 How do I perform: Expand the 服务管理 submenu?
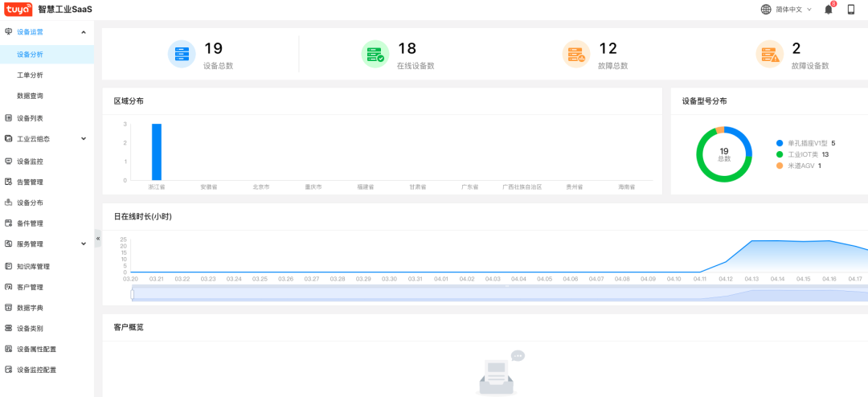click(x=84, y=244)
